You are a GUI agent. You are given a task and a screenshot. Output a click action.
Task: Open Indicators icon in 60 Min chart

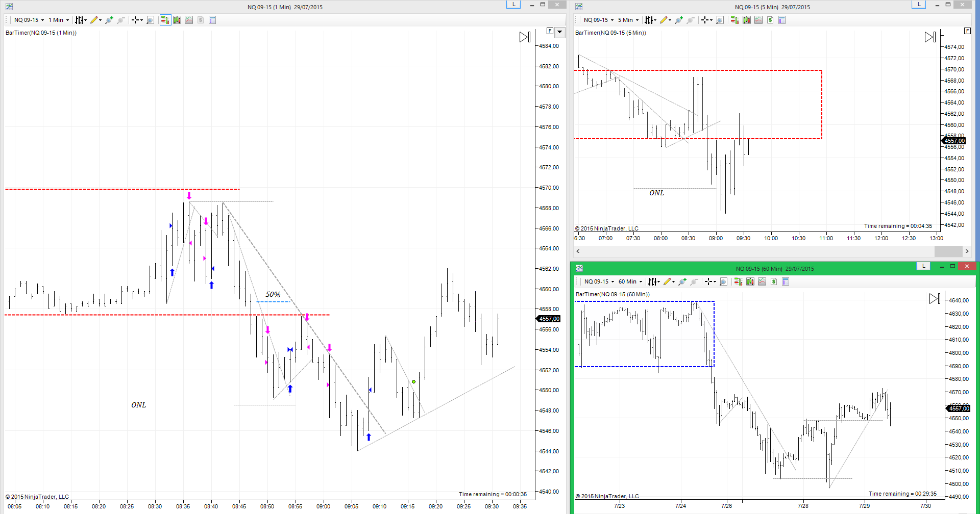[x=762, y=281]
